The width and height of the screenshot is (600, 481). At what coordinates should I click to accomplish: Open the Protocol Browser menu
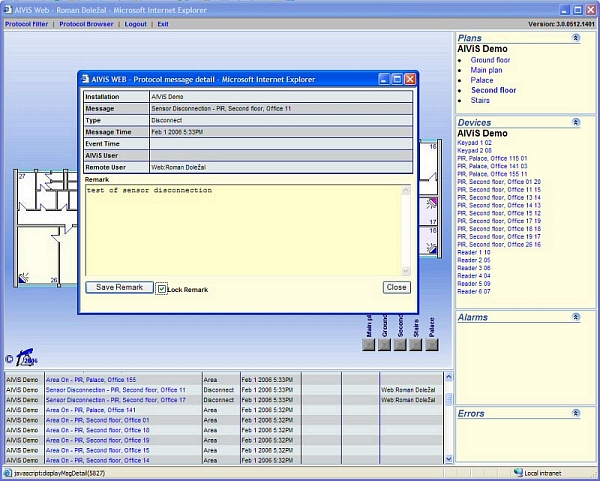point(86,24)
